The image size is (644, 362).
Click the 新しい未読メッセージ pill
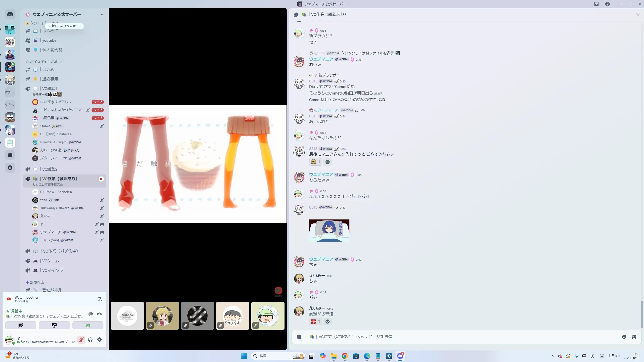click(x=65, y=26)
